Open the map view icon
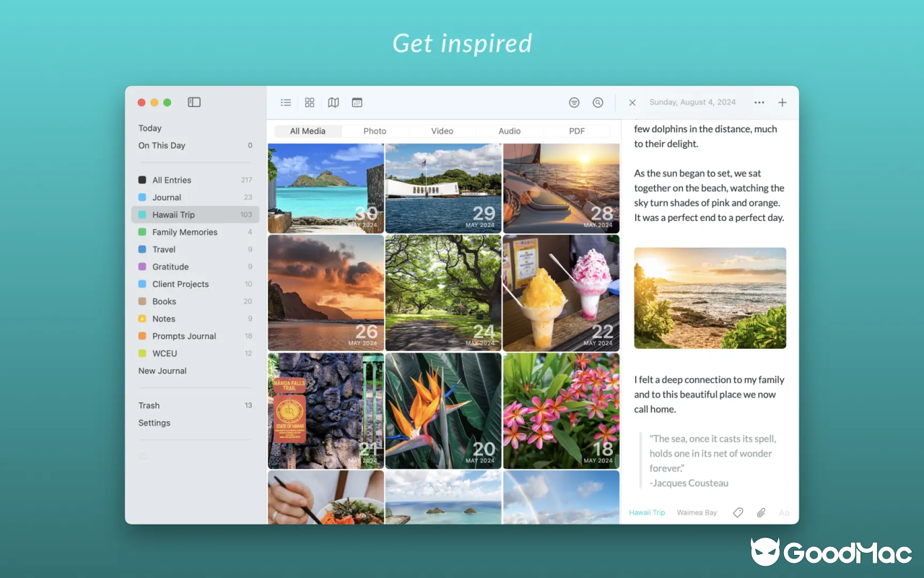 click(x=334, y=103)
